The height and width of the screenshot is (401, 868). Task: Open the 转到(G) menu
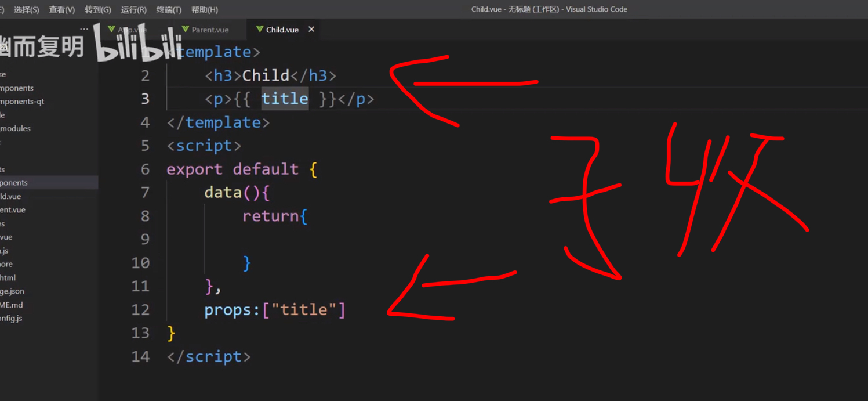(x=97, y=9)
